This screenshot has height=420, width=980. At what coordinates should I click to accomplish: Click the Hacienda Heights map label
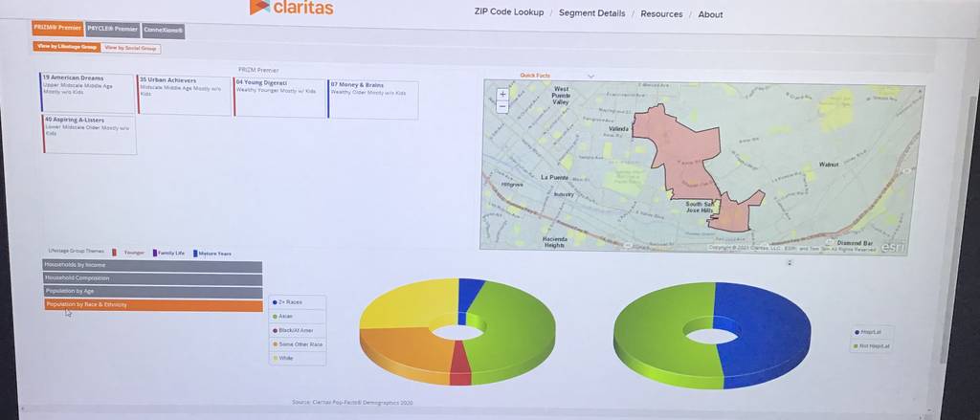(x=555, y=242)
